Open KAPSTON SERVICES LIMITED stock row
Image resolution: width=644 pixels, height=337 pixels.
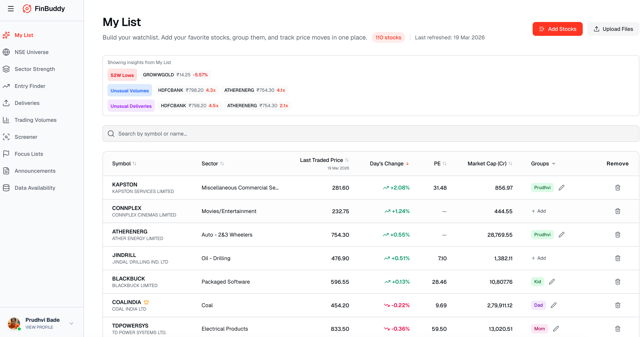(371, 188)
